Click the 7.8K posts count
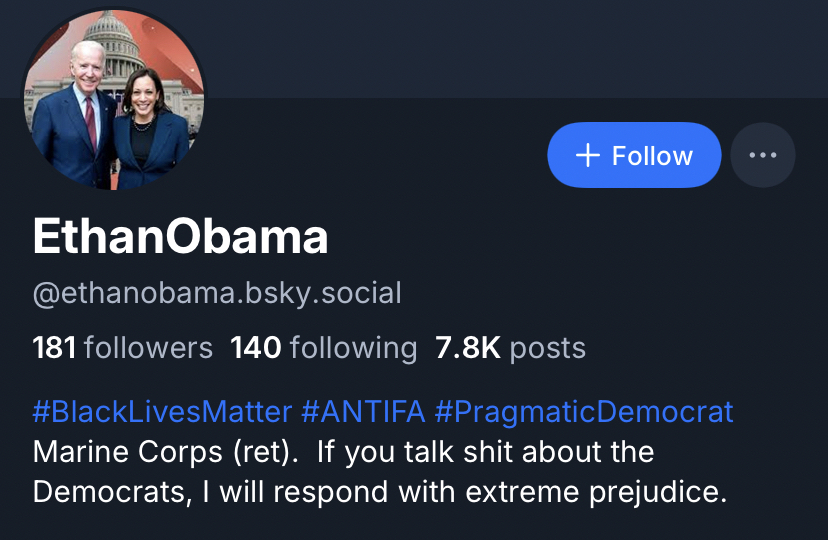 click(x=510, y=348)
